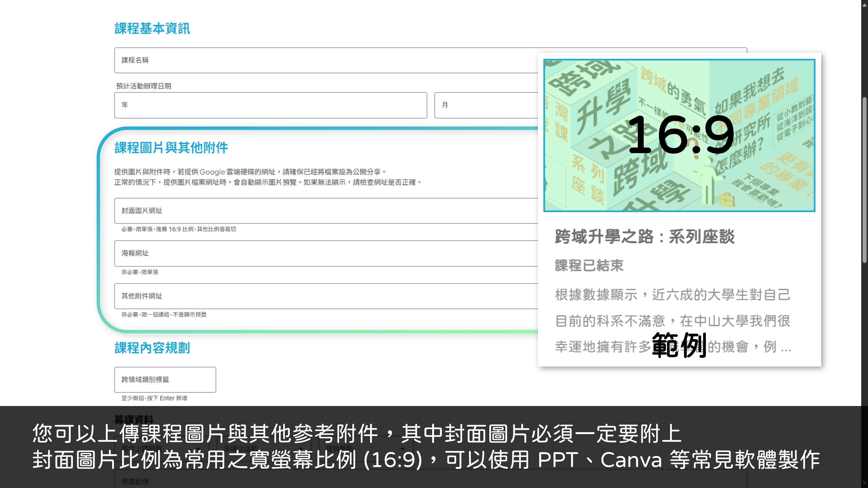The image size is (868, 488).
Task: Click hint text 必要，限單張，推薦 16:9 比例
Action: [179, 229]
